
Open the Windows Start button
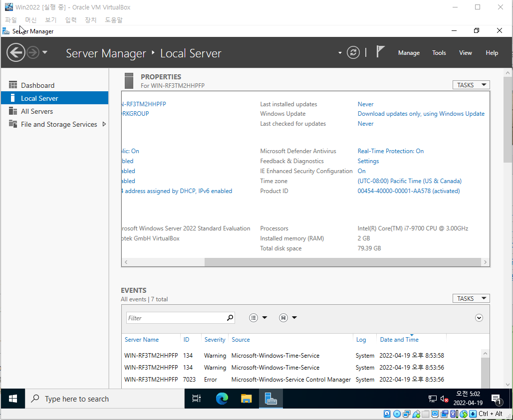click(13, 399)
